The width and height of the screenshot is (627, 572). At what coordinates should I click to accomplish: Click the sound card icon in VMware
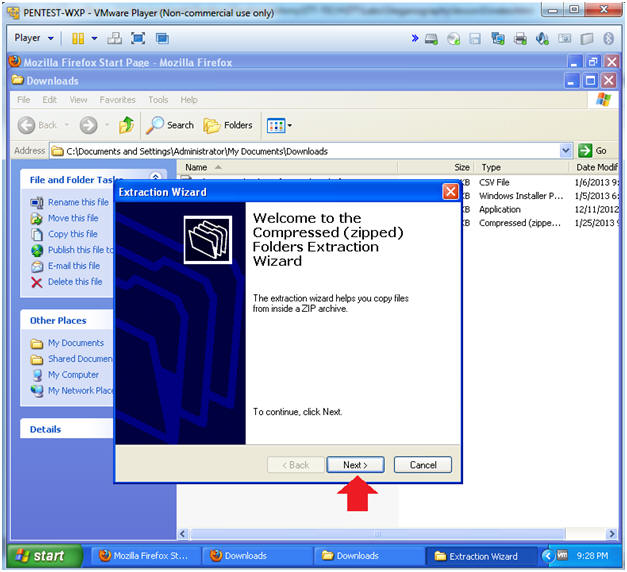(542, 39)
